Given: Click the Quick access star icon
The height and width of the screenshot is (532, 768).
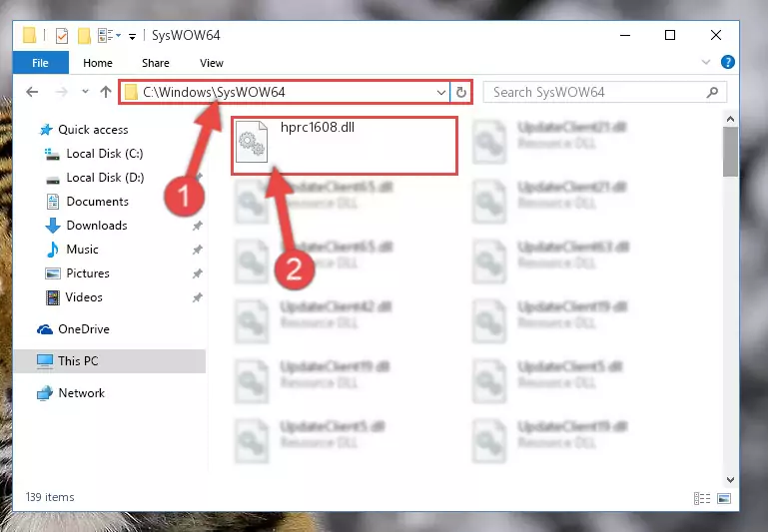Looking at the screenshot, I should click(x=46, y=130).
